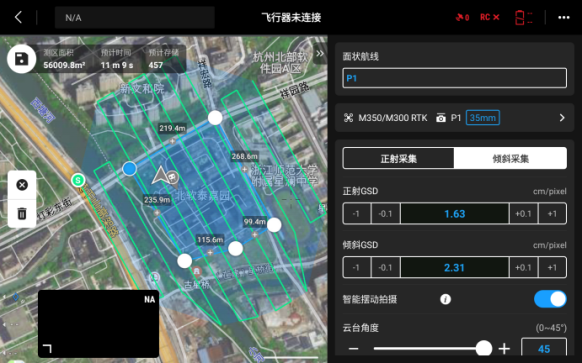Click the 预计存储 457 readout
Screen dimensions: 582x363
pyautogui.click(x=163, y=59)
